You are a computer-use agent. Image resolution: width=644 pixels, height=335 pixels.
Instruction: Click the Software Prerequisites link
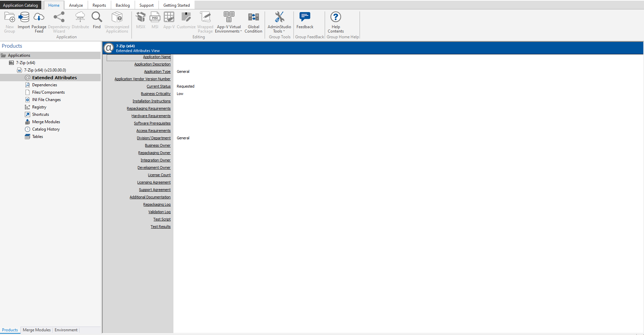152,124
